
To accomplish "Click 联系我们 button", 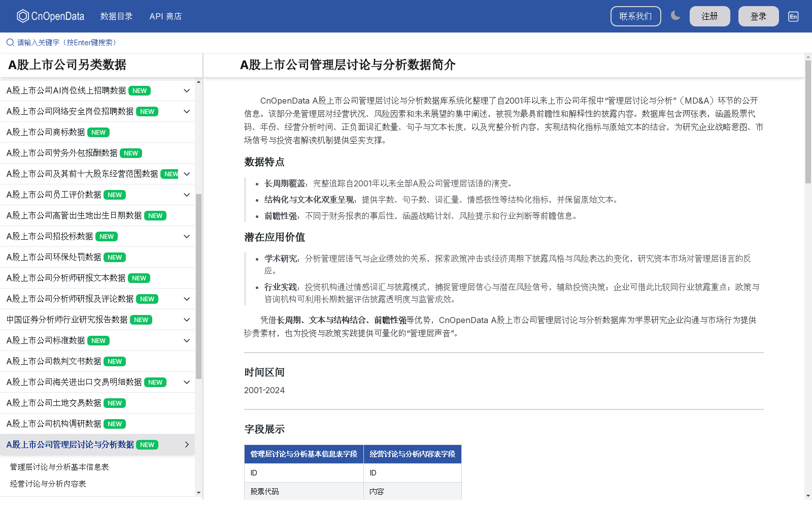I will 635,16.
